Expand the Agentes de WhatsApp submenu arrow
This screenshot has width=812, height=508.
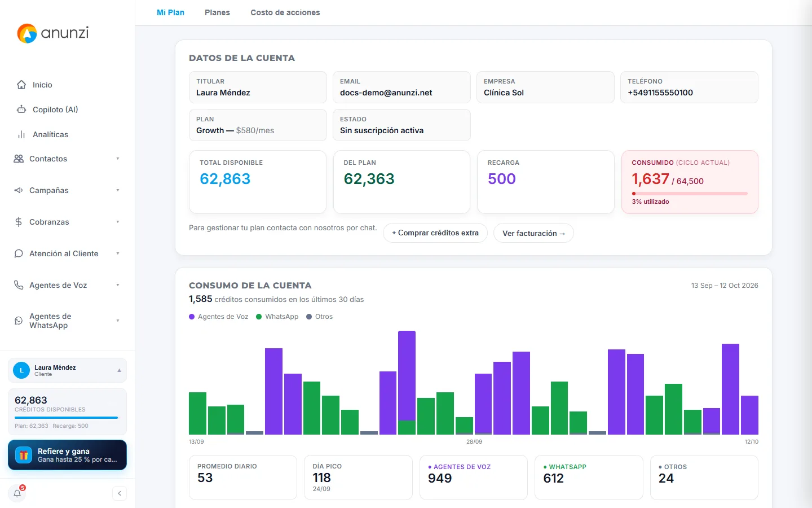[118, 321]
